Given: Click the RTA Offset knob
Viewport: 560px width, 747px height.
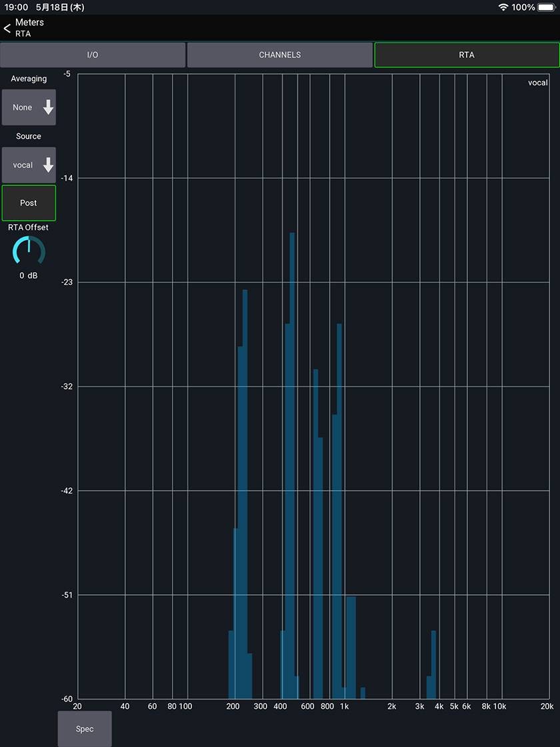Looking at the screenshot, I should coord(29,251).
